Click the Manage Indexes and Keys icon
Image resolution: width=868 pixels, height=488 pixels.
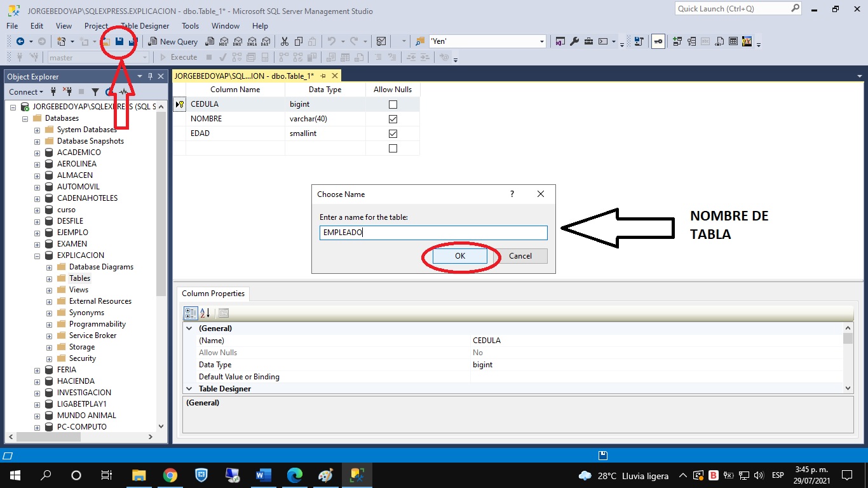point(691,41)
